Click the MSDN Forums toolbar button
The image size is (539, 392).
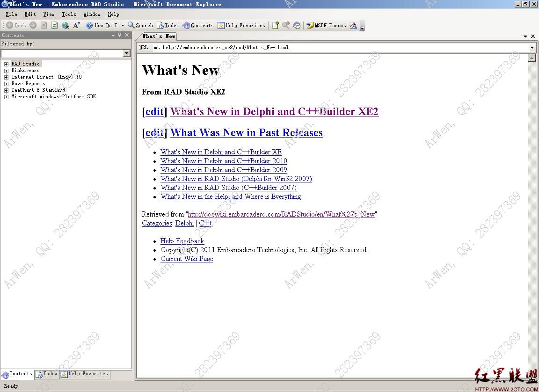[x=326, y=25]
